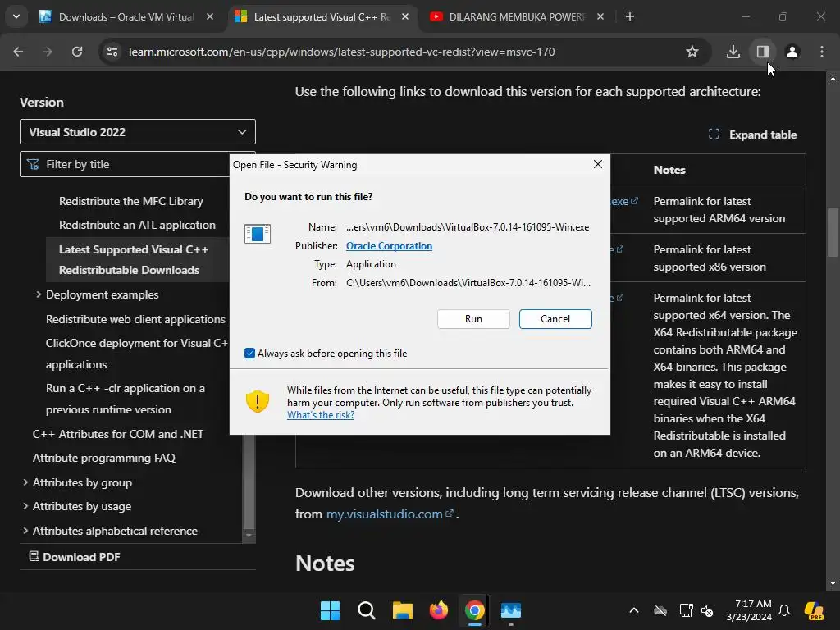Click the application file icon in dialog
Image resolution: width=840 pixels, height=630 pixels.
click(257, 234)
